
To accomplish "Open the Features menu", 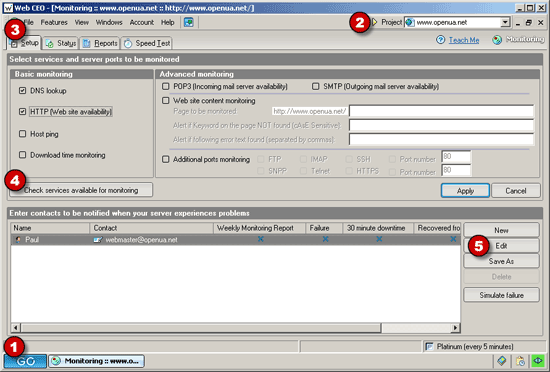I will point(54,22).
